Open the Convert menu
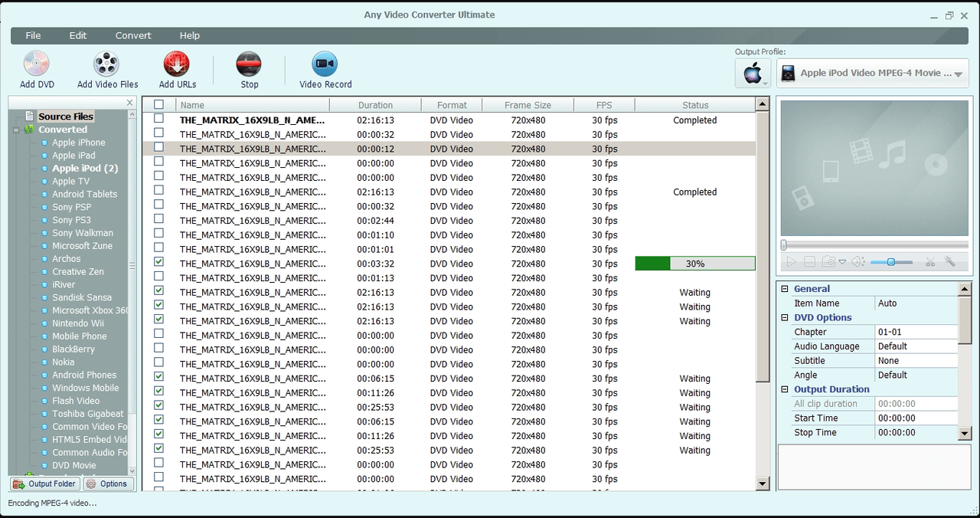 pos(133,35)
